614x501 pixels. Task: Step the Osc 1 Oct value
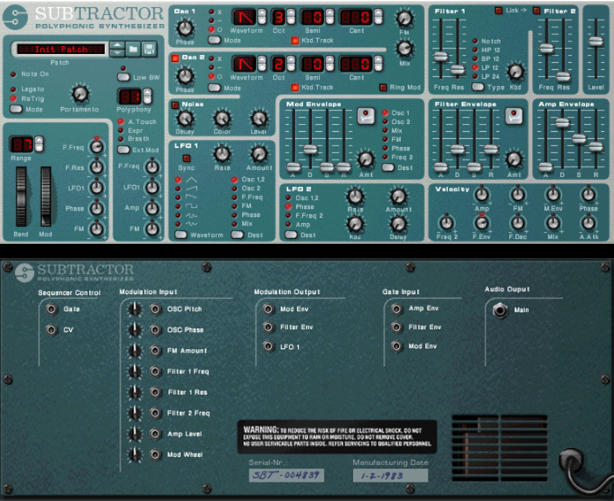(291, 17)
